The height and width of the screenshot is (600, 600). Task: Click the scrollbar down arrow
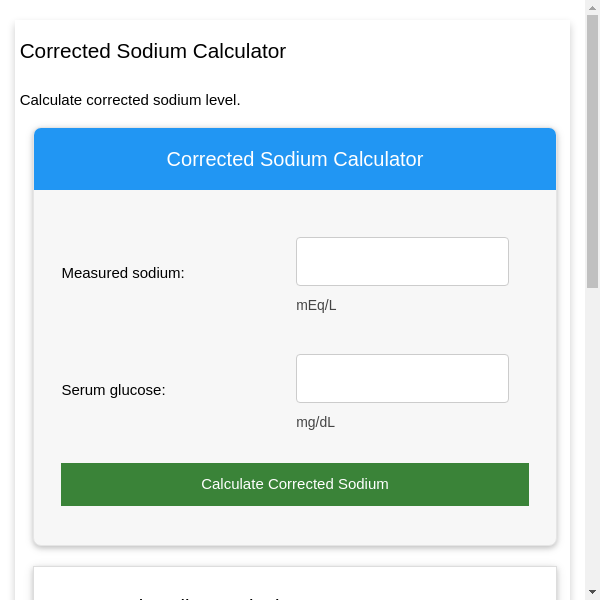point(592,592)
